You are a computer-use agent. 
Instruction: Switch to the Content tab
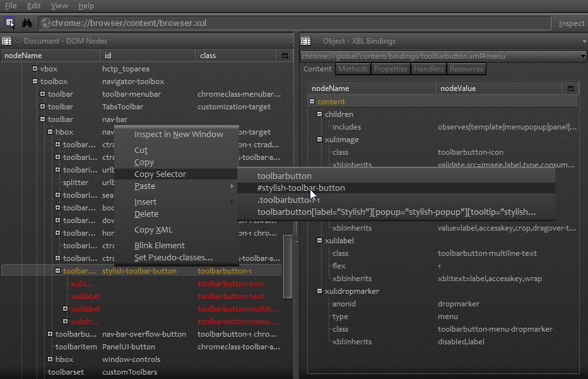coord(317,69)
